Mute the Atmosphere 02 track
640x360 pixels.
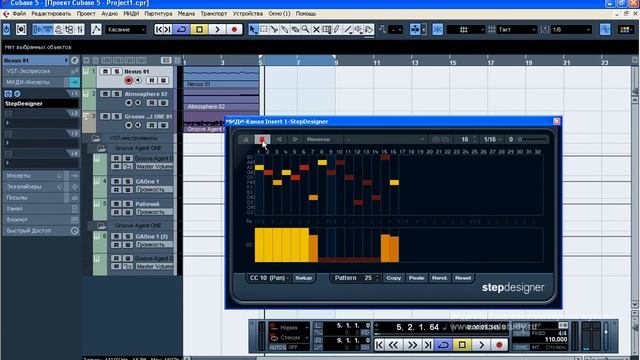(105, 94)
